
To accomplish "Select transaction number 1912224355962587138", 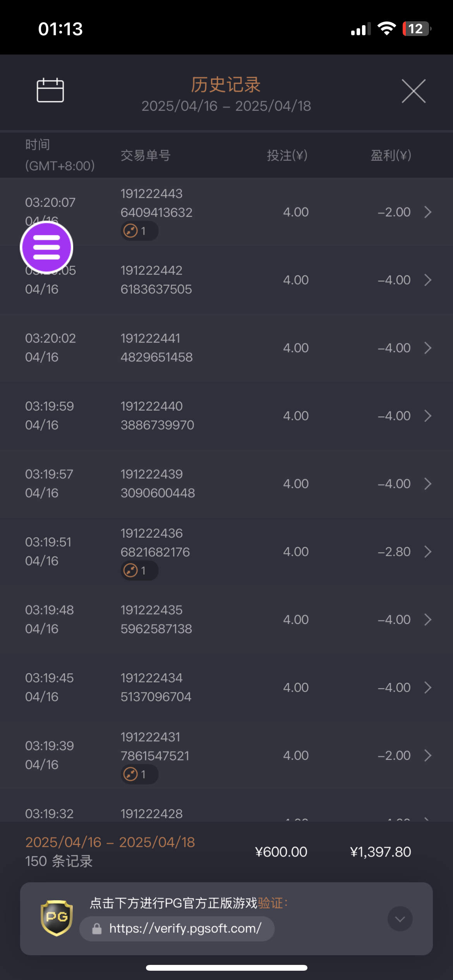I will click(156, 619).
